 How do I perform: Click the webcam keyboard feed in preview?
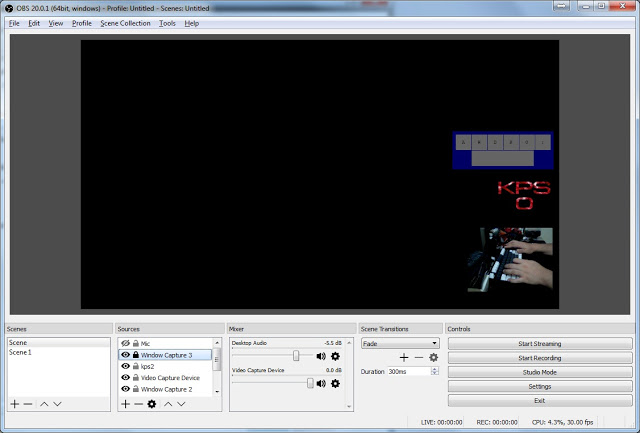pos(510,260)
